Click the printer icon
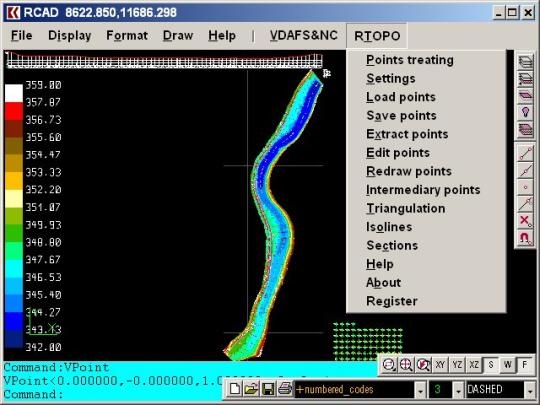 click(285, 390)
